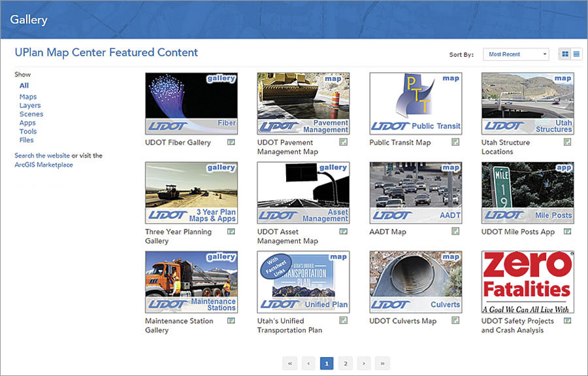Click the Three Year Planning Gallery title
Viewport: 588px width, 376px height.
[x=178, y=237]
